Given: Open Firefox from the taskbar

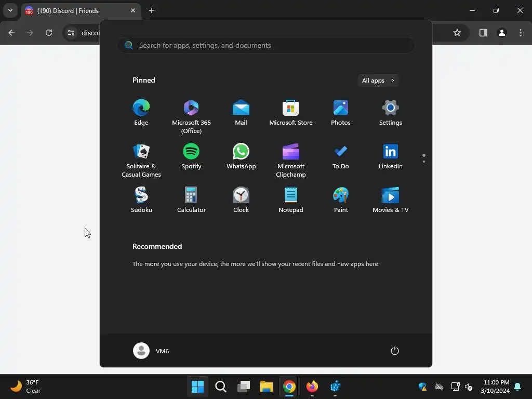Looking at the screenshot, I should point(312,387).
